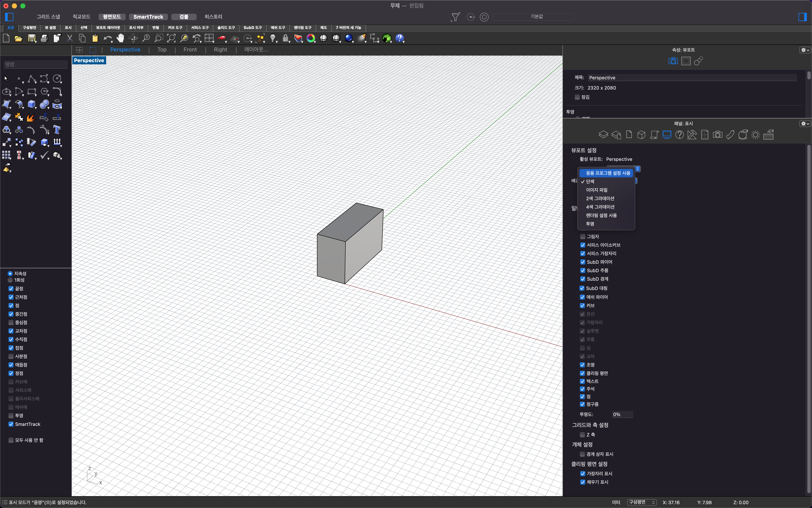Check the 잠김 checkbox in viewport properties
This screenshot has height=508, width=812.
[577, 97]
